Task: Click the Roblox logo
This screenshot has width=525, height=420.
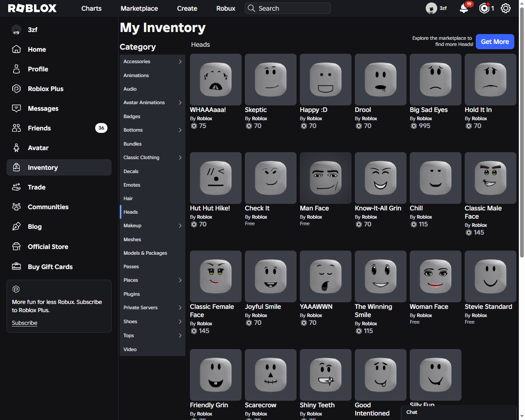Action: click(32, 8)
